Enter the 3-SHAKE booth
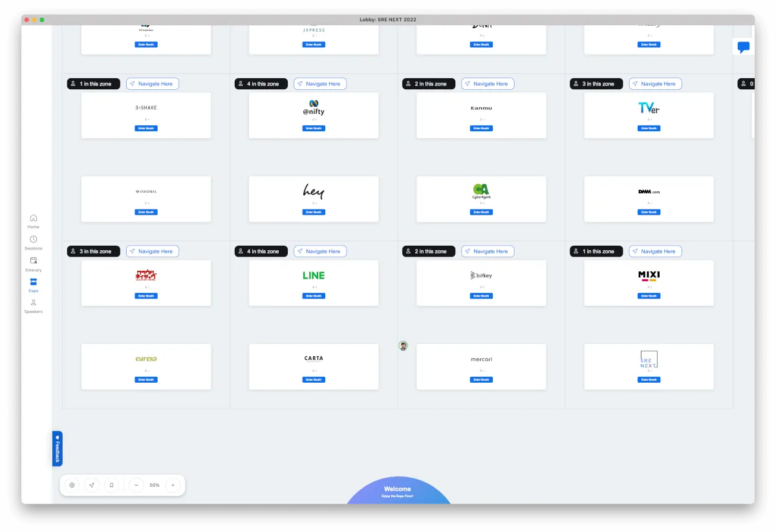Image resolution: width=776 pixels, height=532 pixels. (x=146, y=128)
